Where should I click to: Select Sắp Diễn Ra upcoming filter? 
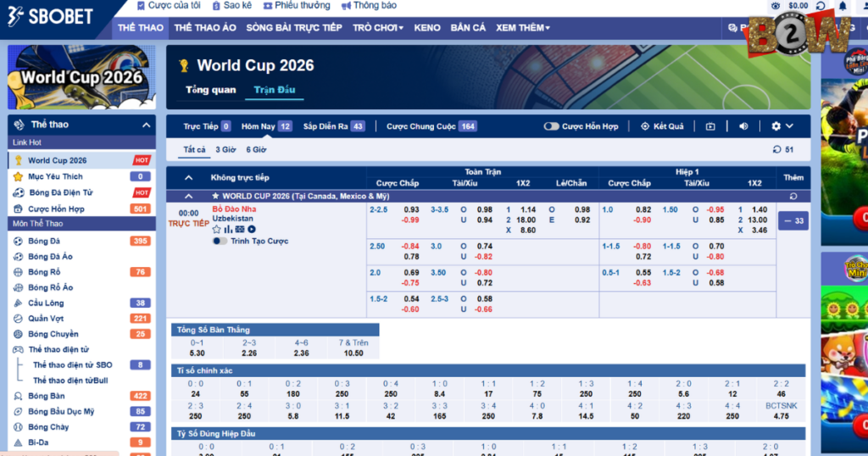(334, 126)
